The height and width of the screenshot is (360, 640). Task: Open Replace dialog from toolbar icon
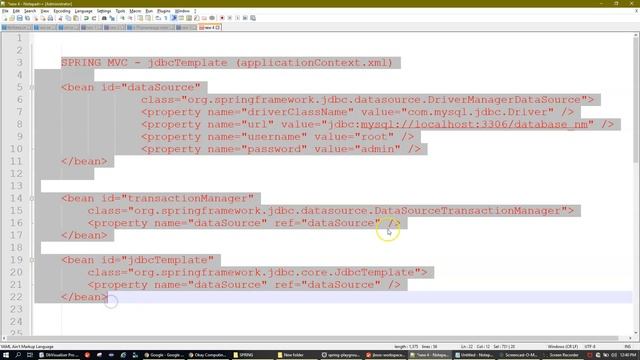112,18
